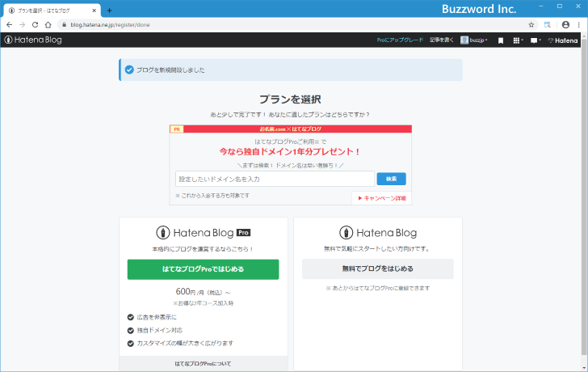Click the browser forward arrow
This screenshot has width=588, height=372.
(22, 25)
